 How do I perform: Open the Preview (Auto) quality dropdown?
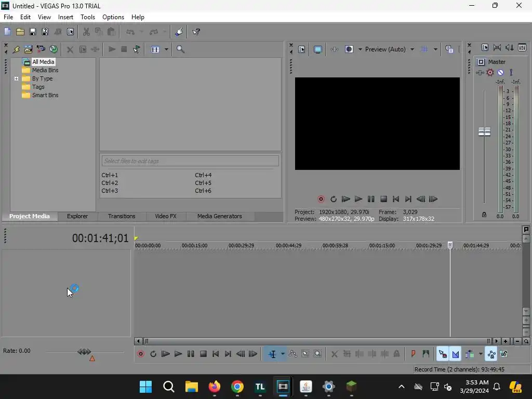[390, 49]
